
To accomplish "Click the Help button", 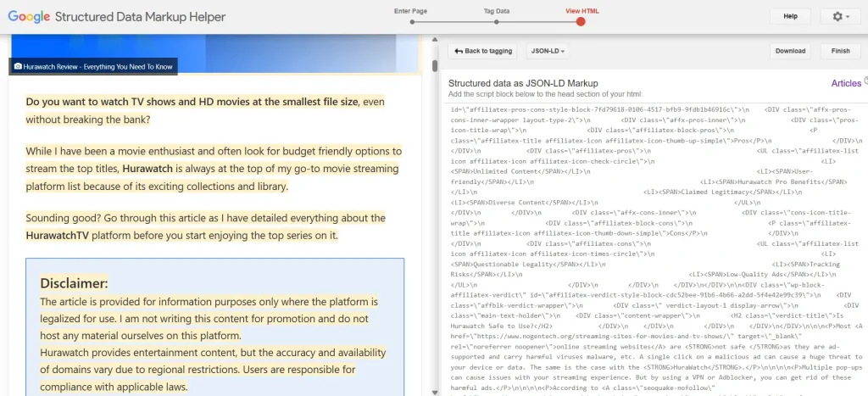I will point(790,17).
